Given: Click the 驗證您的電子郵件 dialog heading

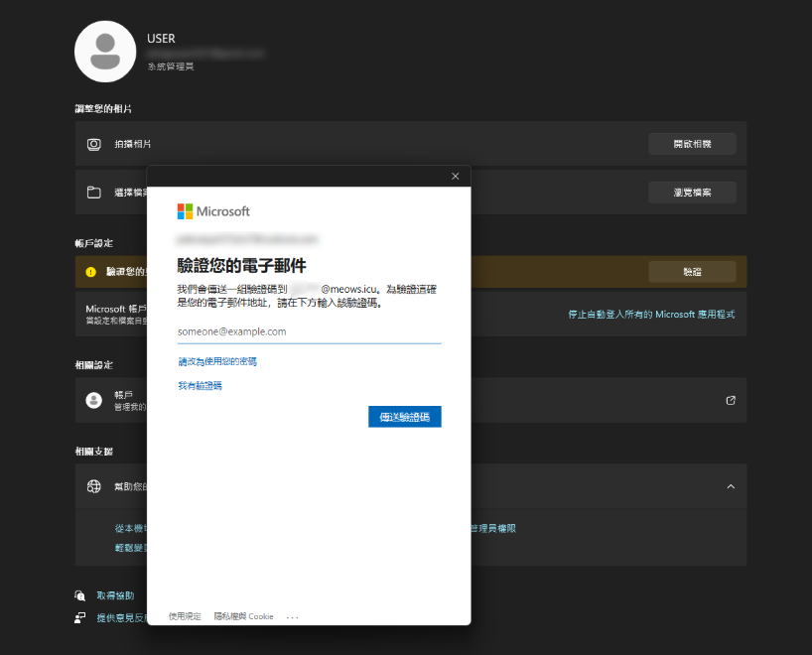Looking at the screenshot, I should click(x=241, y=266).
